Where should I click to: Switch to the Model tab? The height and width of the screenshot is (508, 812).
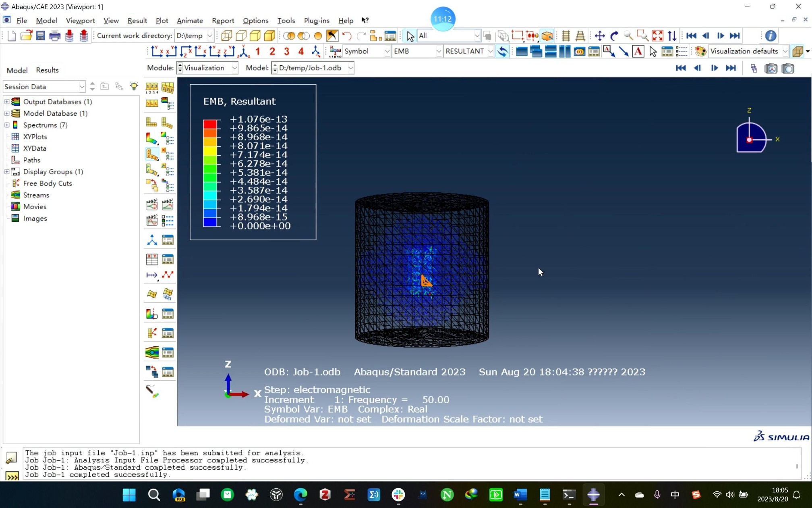[17, 70]
